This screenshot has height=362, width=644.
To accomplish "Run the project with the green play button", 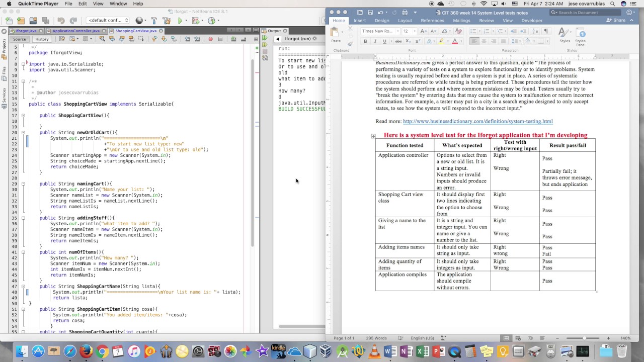I will tap(180, 21).
